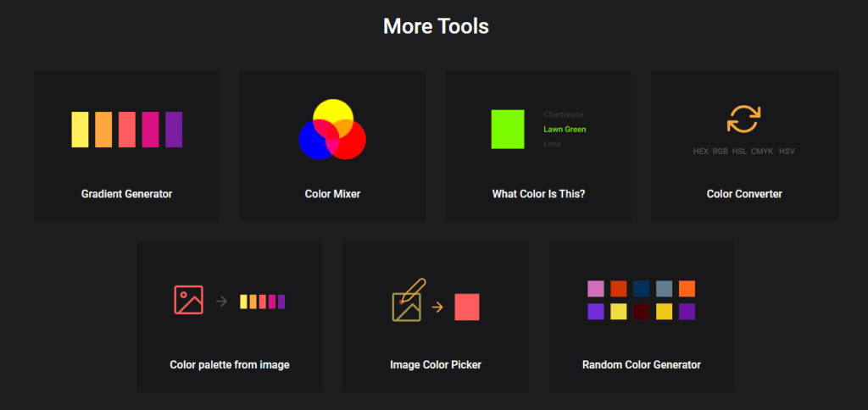Click the dark maroon swatch in Random Color Generator
The width and height of the screenshot is (868, 410).
tap(641, 312)
